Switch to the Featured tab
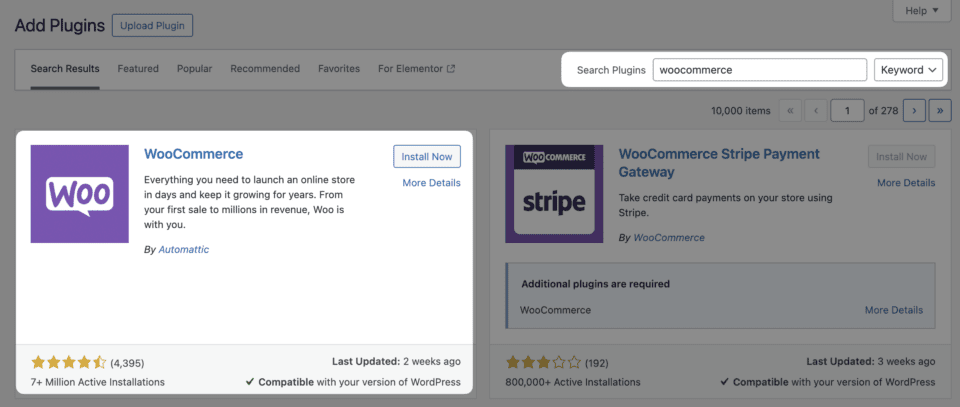 (138, 69)
